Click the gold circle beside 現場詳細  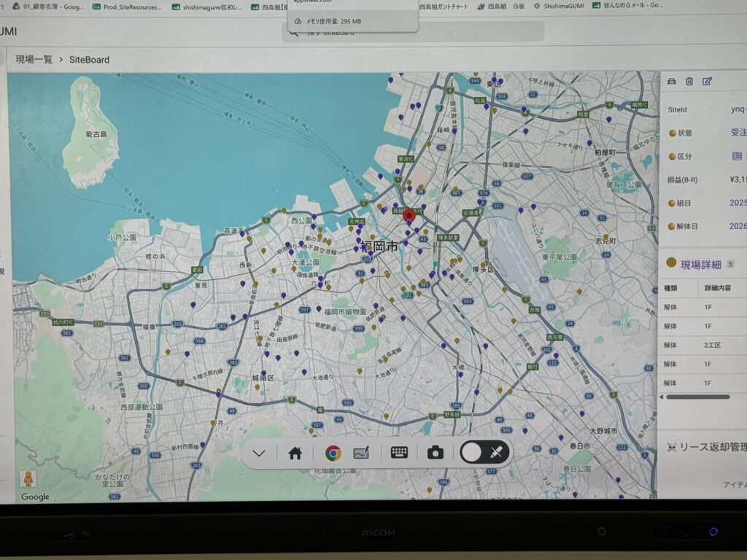[671, 262]
